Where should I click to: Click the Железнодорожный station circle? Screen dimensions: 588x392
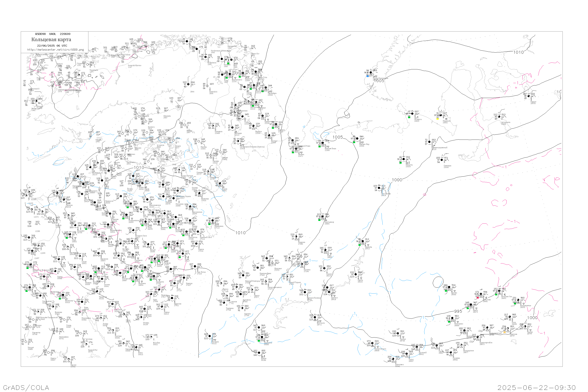pyautogui.click(x=429, y=142)
